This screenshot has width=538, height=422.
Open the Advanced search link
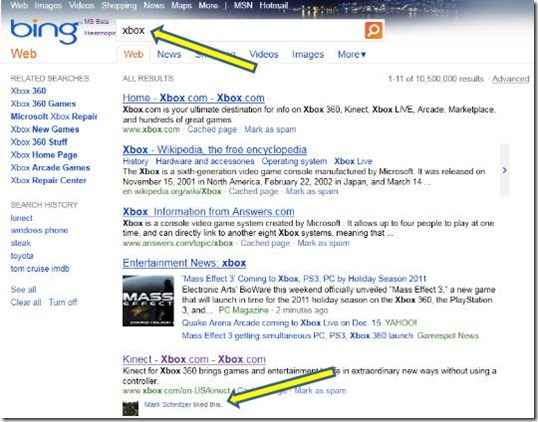pos(511,79)
